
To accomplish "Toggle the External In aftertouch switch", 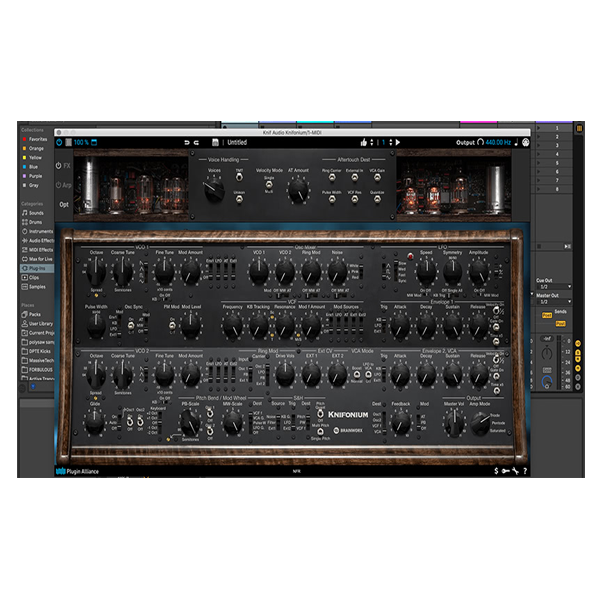I will pos(355,177).
